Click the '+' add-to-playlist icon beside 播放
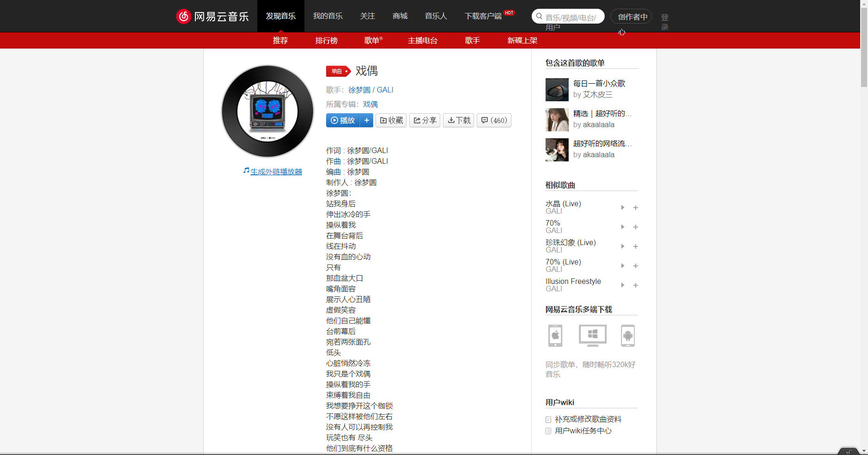 coord(367,120)
